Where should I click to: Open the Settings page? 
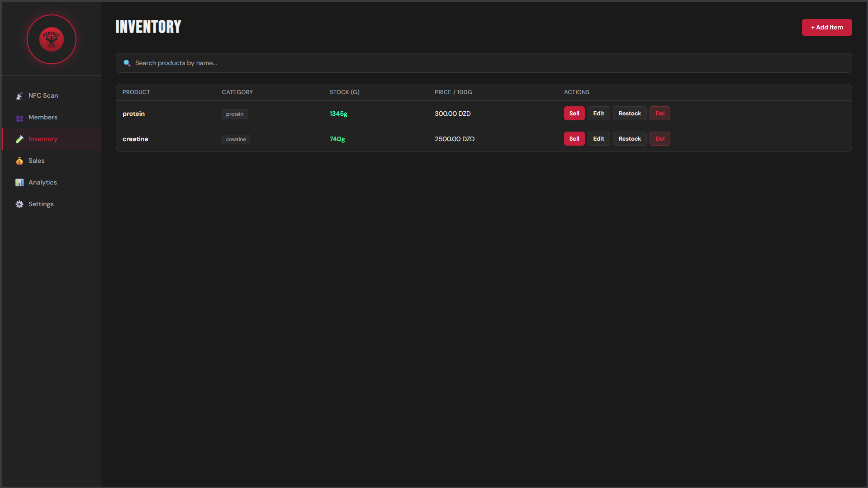tap(52, 204)
